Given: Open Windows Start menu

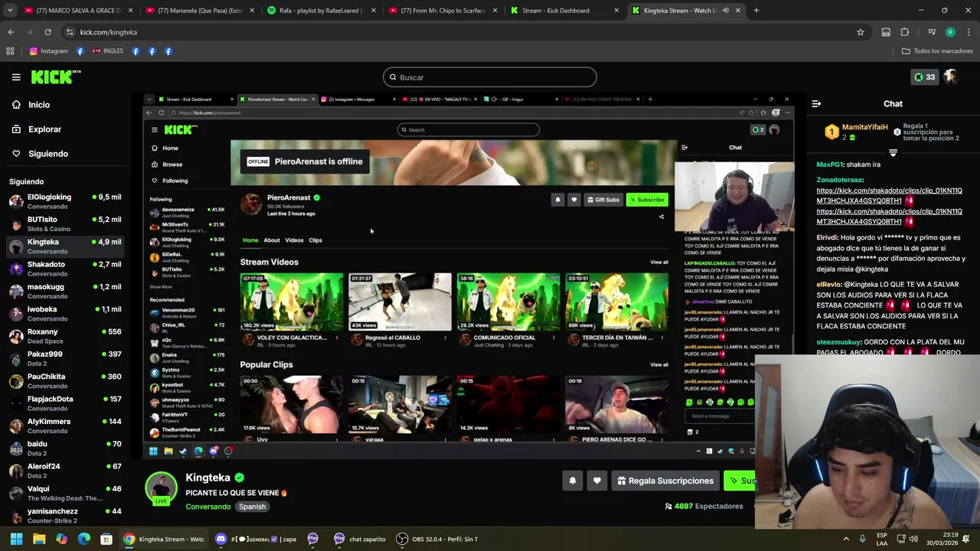Looking at the screenshot, I should click(16, 539).
